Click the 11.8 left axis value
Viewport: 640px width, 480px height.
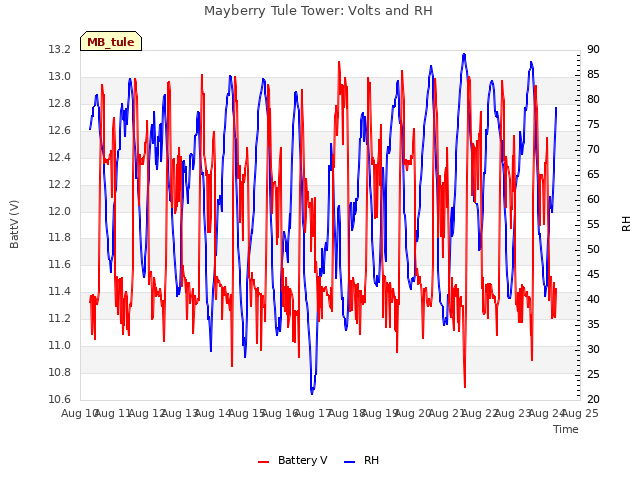pyautogui.click(x=59, y=237)
